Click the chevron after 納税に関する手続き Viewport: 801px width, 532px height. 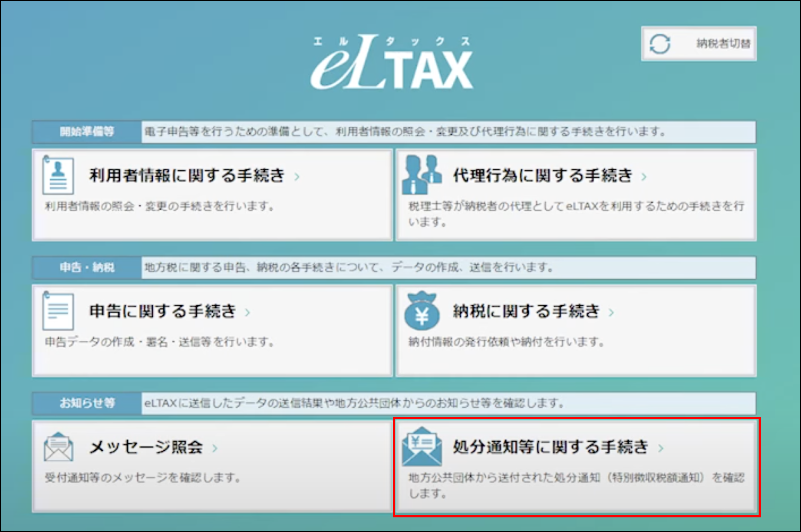pos(611,312)
